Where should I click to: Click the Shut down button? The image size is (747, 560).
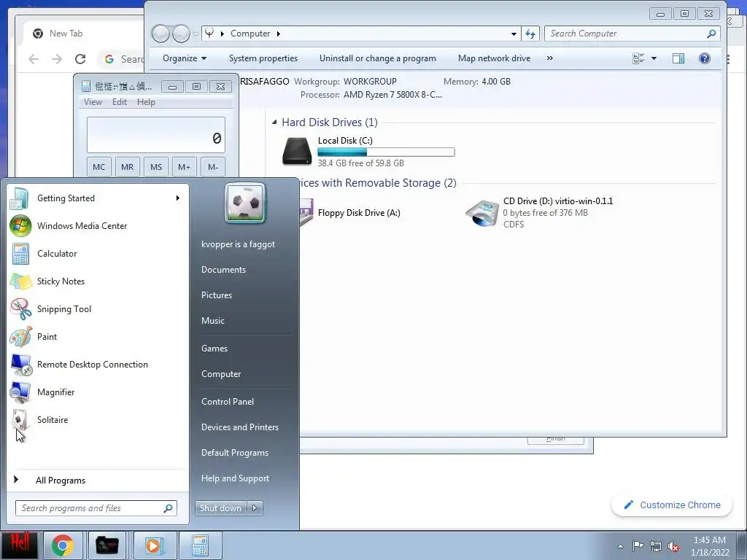pyautogui.click(x=221, y=508)
